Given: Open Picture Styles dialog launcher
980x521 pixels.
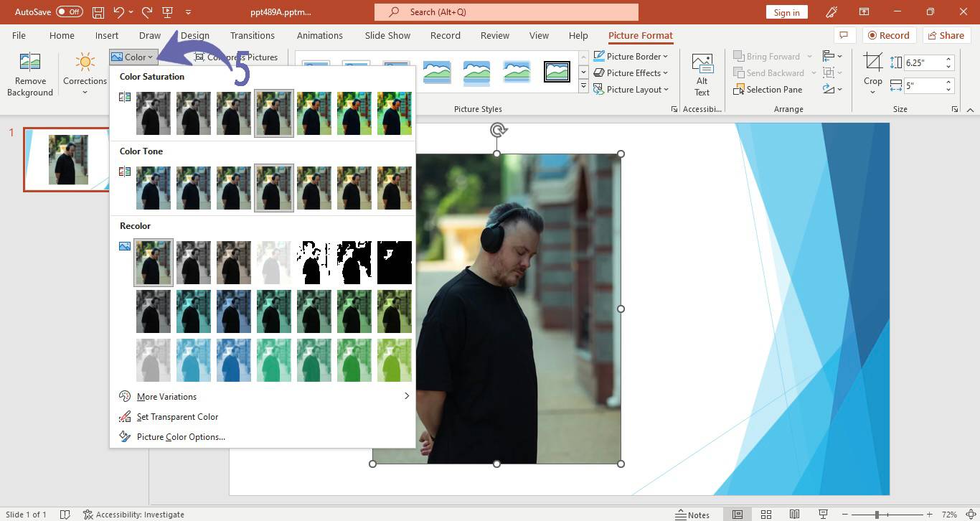Looking at the screenshot, I should (674, 109).
